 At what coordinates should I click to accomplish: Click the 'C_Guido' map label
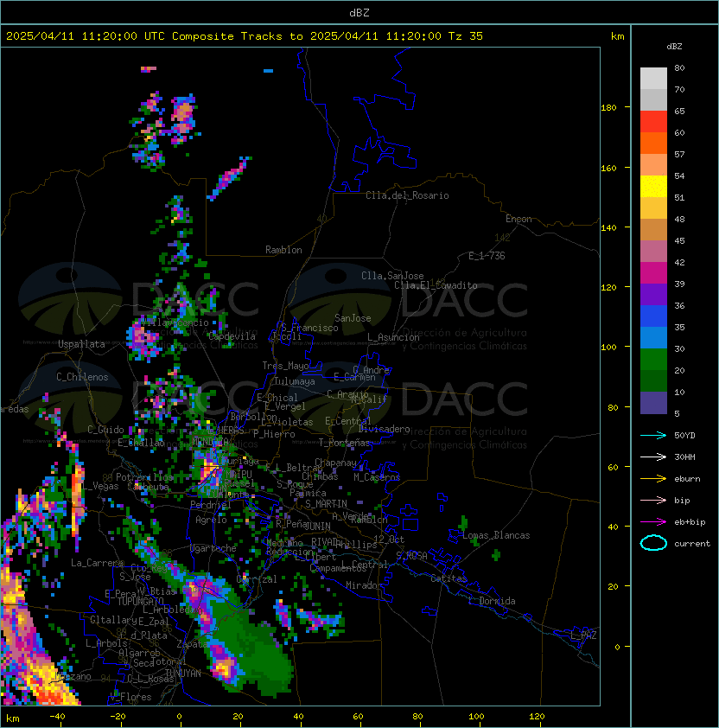105,430
